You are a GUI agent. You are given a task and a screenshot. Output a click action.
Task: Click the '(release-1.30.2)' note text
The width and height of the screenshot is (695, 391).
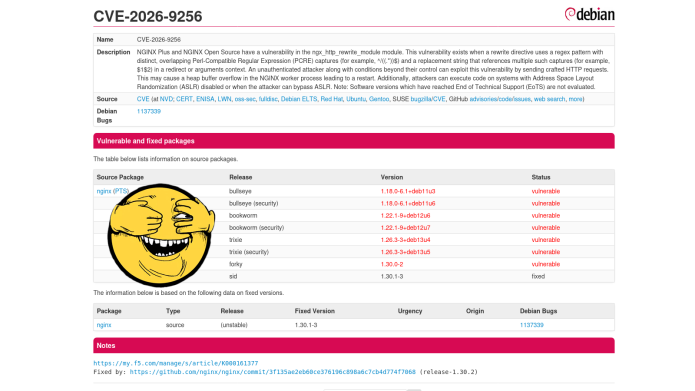[x=449, y=372]
